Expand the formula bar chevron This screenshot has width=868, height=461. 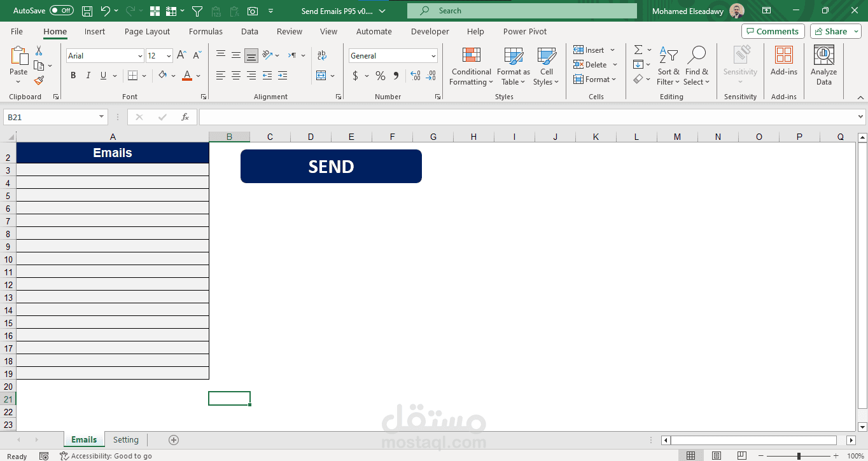point(861,117)
